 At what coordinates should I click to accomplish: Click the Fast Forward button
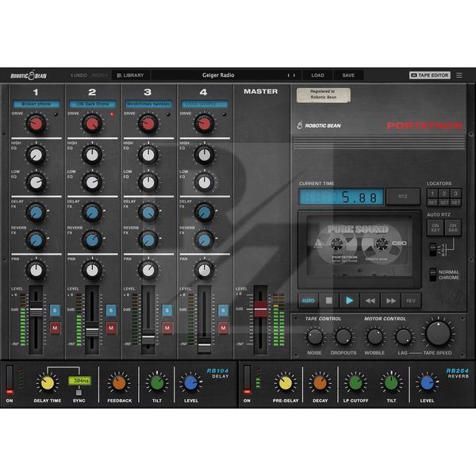coord(390,301)
